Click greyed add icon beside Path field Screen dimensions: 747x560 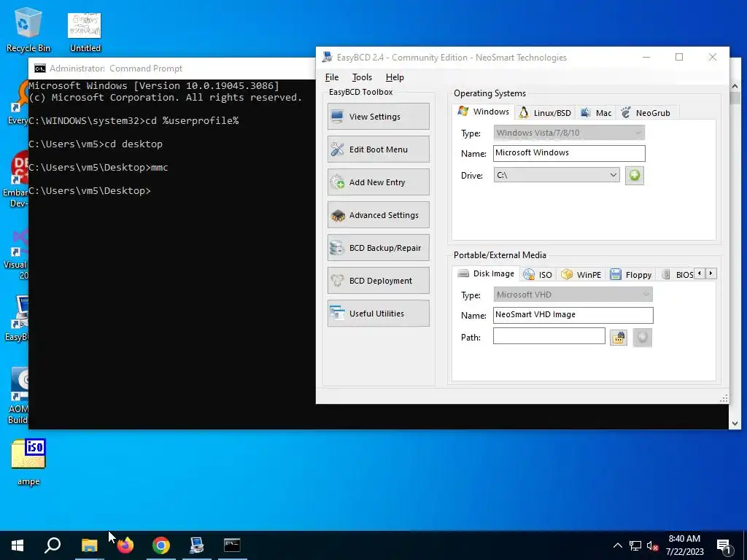click(642, 338)
